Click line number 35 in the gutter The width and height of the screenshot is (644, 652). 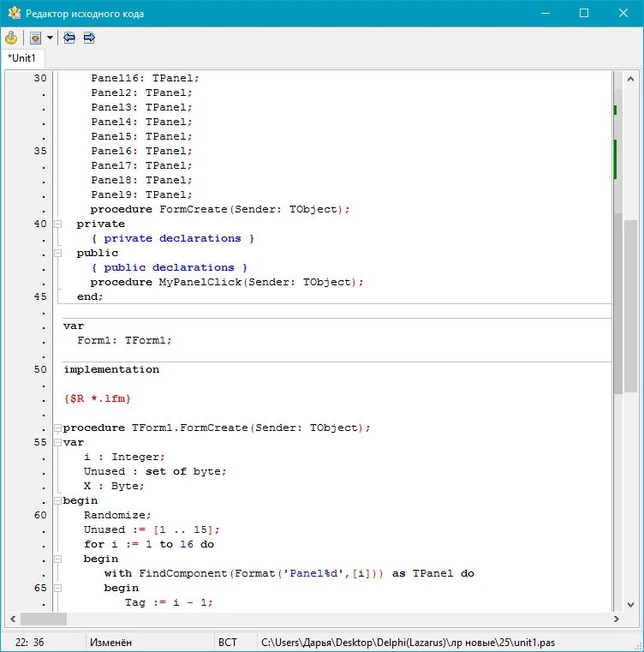(40, 151)
